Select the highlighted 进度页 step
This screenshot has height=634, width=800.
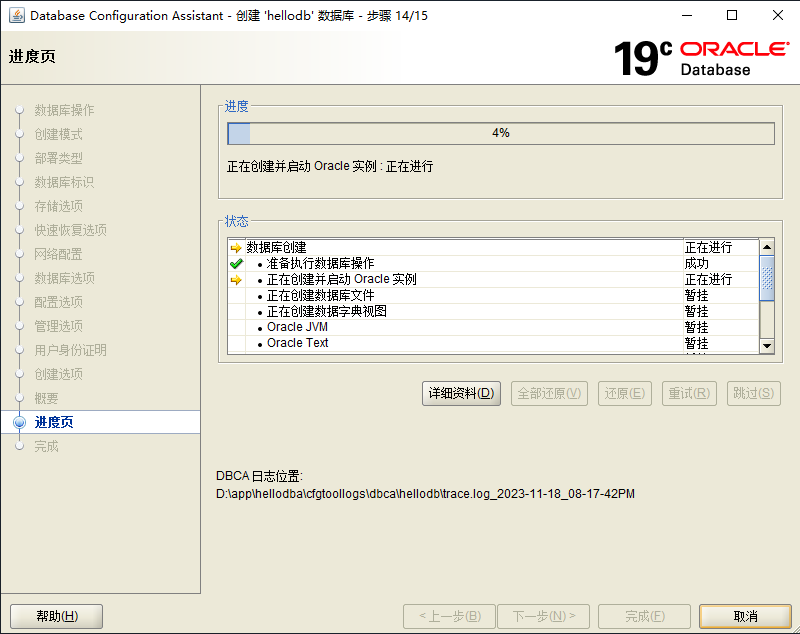point(101,422)
